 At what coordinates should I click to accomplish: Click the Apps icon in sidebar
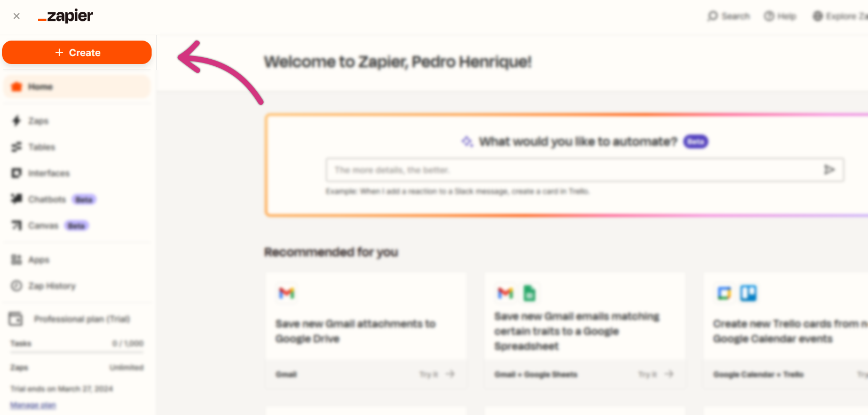17,260
